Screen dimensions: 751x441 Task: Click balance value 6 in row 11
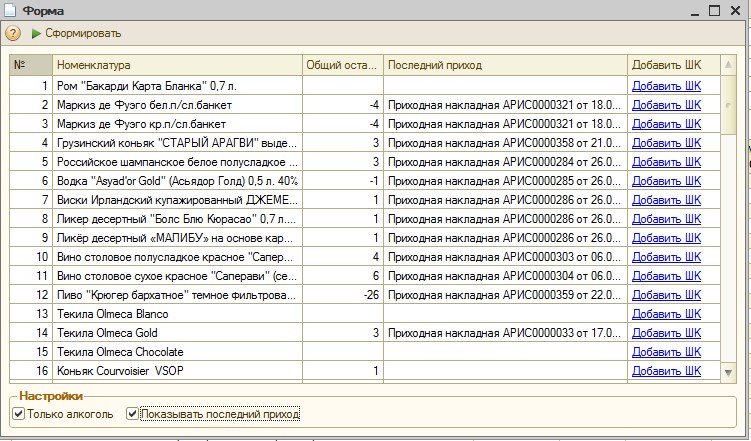click(343, 276)
